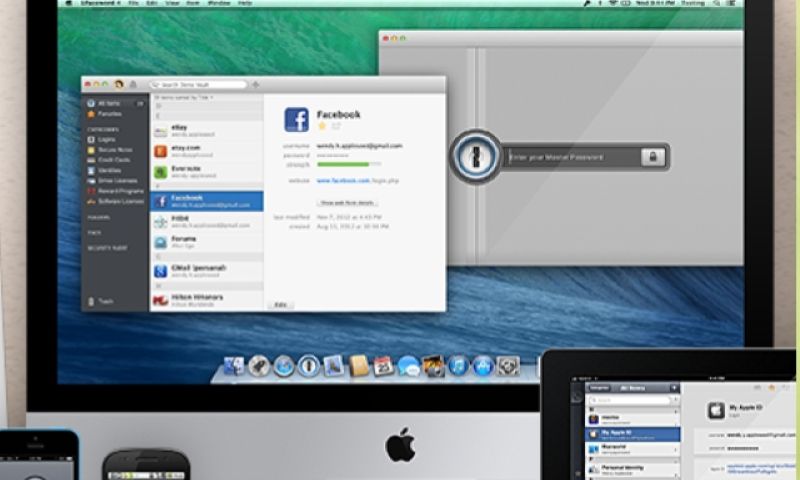
Task: Open the iPhoto icon in the Dock
Action: (433, 366)
